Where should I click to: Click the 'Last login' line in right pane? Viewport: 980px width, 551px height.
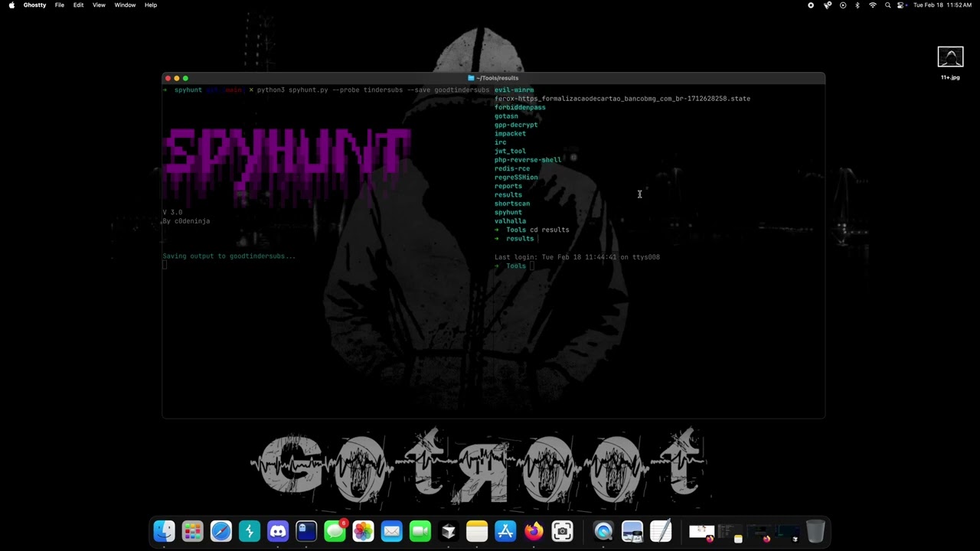577,257
